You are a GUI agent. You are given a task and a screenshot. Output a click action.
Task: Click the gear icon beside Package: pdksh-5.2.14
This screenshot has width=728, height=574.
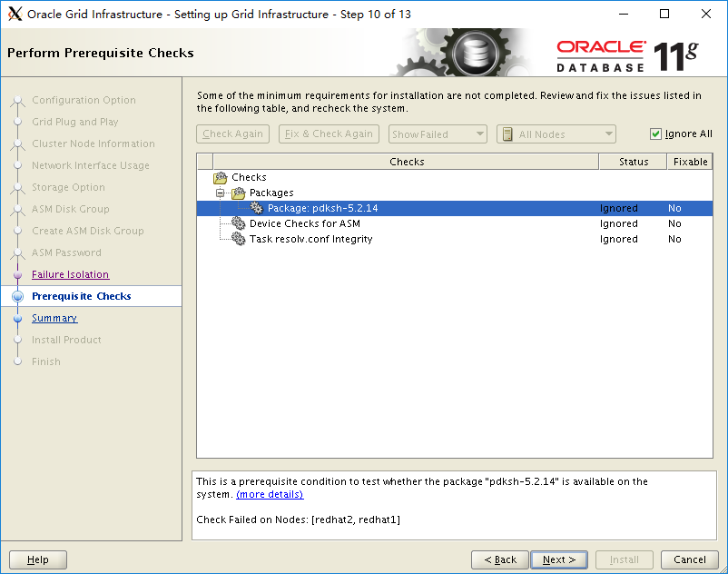click(x=256, y=208)
